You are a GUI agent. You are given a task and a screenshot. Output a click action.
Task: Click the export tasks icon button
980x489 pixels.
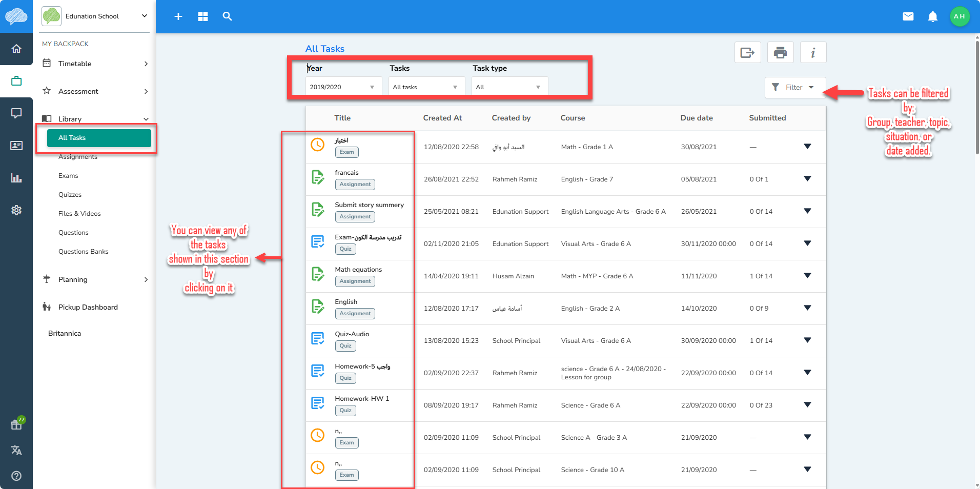pyautogui.click(x=748, y=52)
